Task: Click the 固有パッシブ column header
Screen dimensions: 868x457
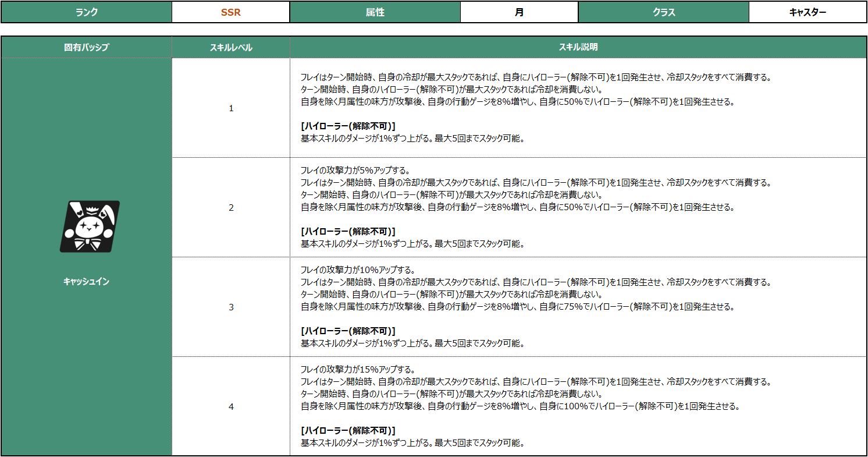Action: click(86, 47)
